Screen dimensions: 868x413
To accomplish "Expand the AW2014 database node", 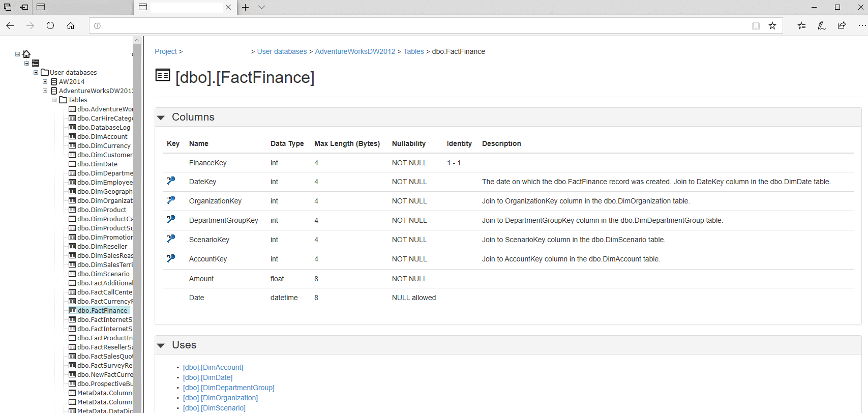I will [45, 81].
